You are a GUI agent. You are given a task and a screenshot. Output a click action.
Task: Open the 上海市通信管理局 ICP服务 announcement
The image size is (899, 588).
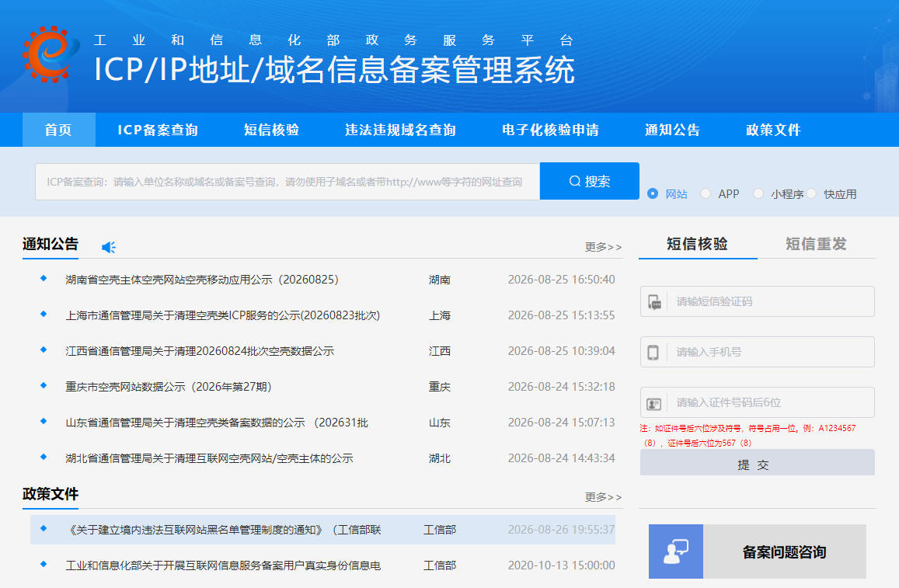coord(222,315)
